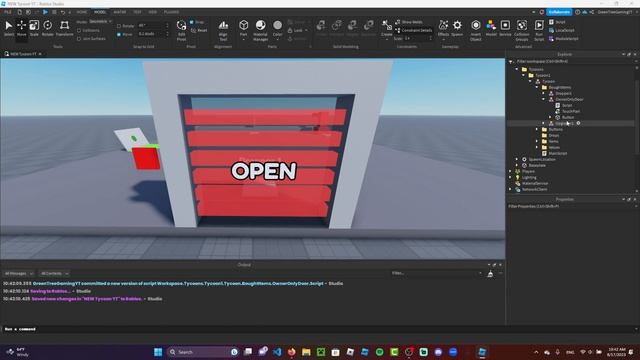Click the Stop button in quick access bar
The image size is (640, 360).
(x=54, y=12)
